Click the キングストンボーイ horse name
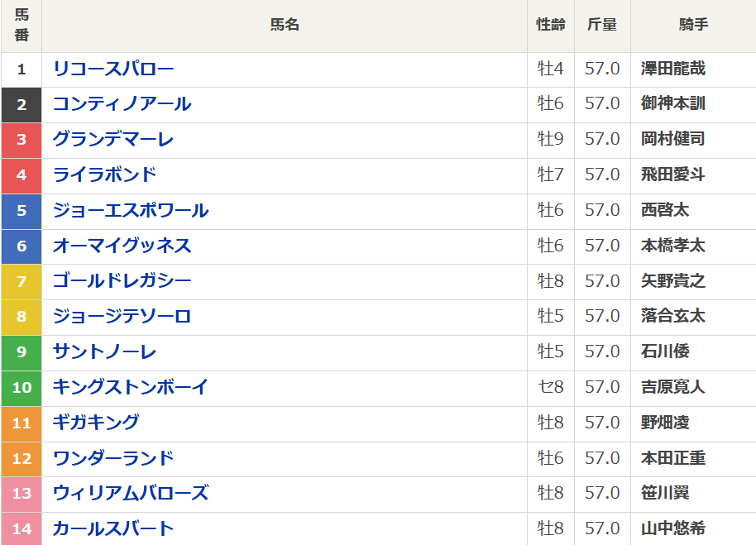 [x=131, y=388]
